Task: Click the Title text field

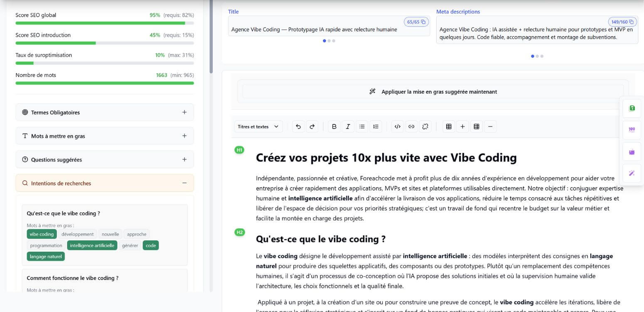Action: [329, 26]
